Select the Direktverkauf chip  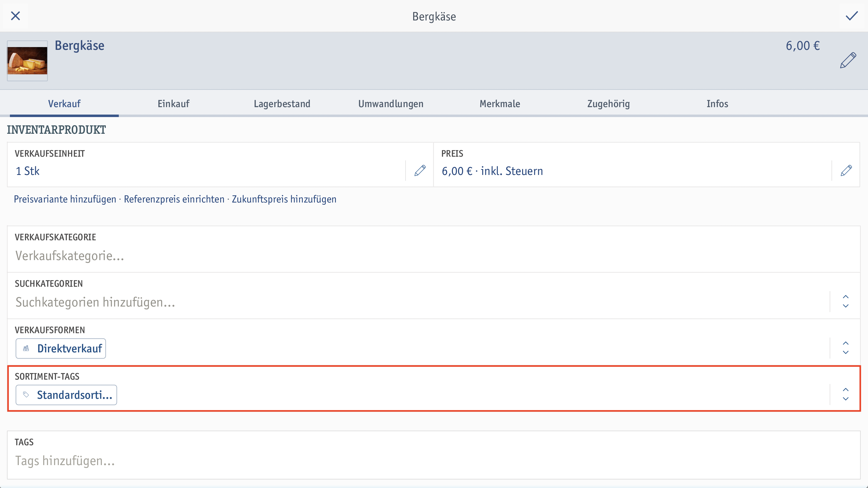61,348
